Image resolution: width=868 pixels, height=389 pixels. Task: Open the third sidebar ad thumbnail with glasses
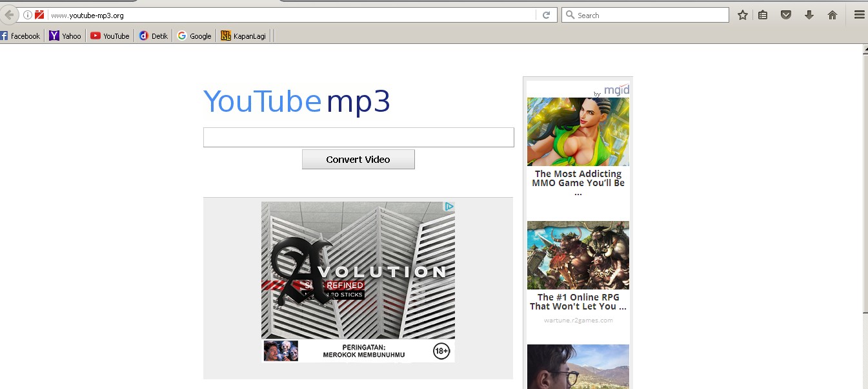(x=578, y=366)
